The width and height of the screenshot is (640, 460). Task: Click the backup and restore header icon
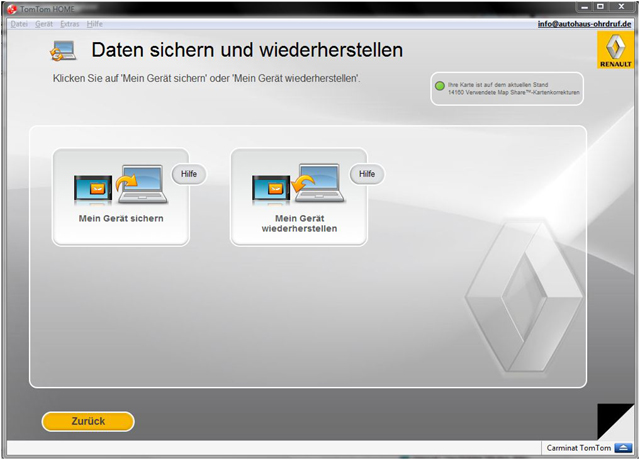(63, 51)
